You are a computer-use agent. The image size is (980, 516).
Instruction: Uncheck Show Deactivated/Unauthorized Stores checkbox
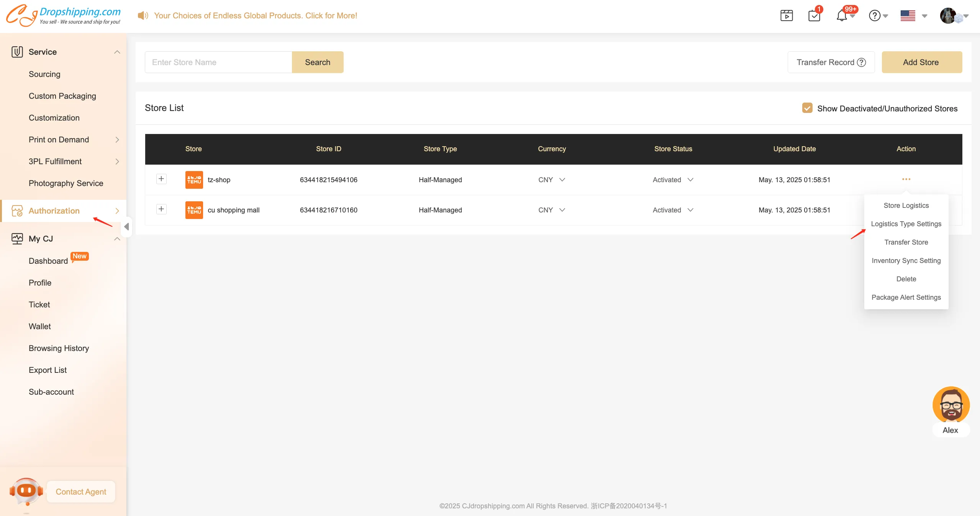807,108
